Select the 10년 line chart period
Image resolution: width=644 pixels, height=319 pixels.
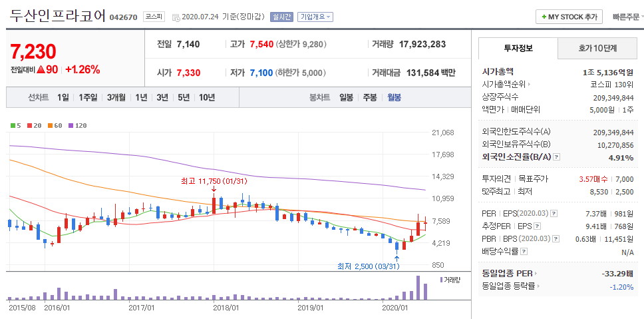point(207,97)
